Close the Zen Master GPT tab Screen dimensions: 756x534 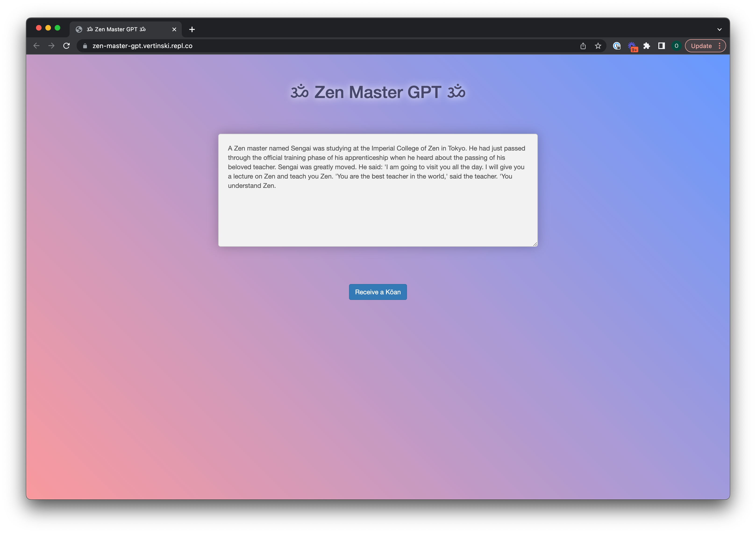[174, 29]
